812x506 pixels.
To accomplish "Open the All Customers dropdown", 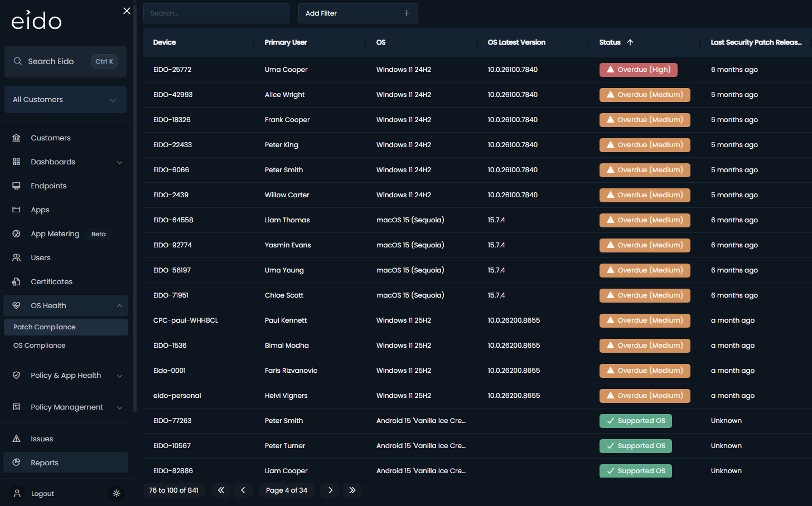I will coord(65,100).
